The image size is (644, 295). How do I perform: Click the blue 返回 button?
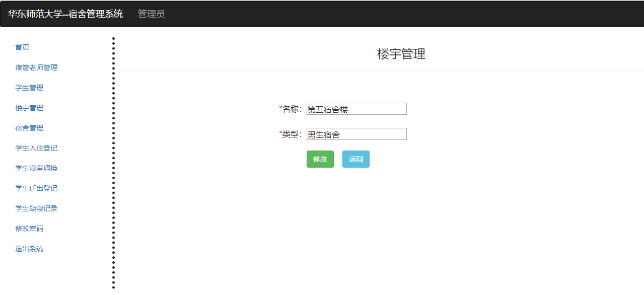(356, 159)
